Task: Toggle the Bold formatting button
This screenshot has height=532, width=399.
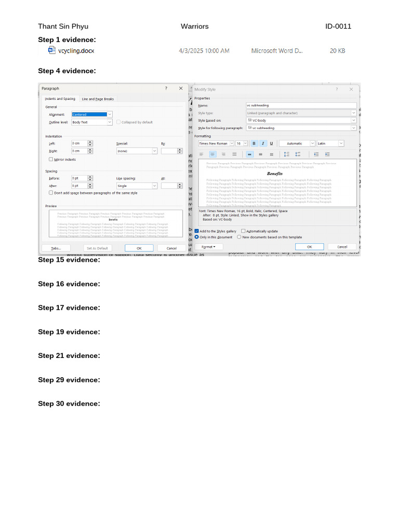Action: [254, 143]
